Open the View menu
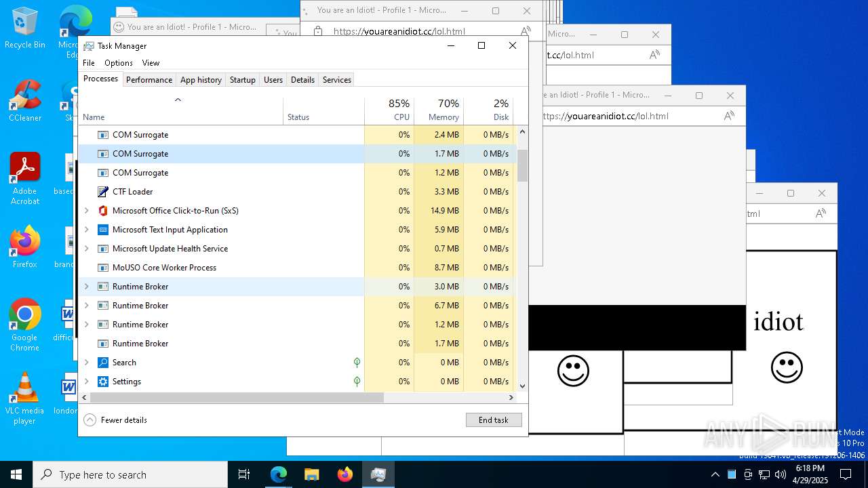Image resolution: width=868 pixels, height=488 pixels. click(151, 63)
